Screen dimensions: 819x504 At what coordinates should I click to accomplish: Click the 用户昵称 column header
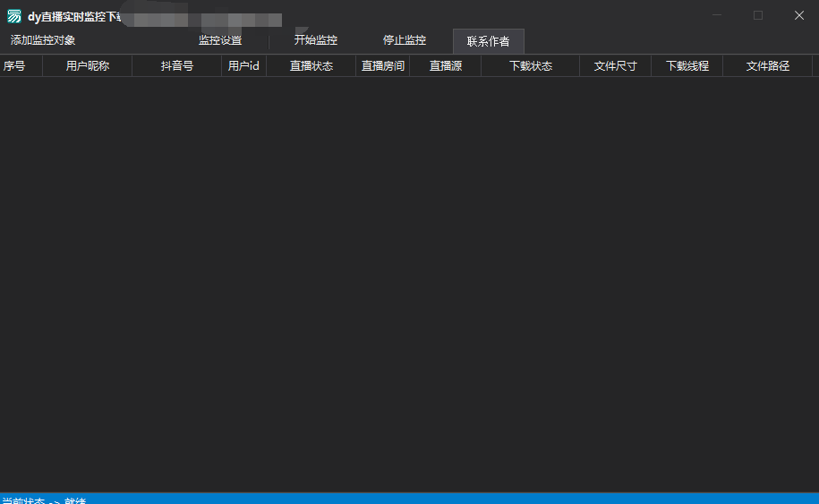[x=88, y=66]
